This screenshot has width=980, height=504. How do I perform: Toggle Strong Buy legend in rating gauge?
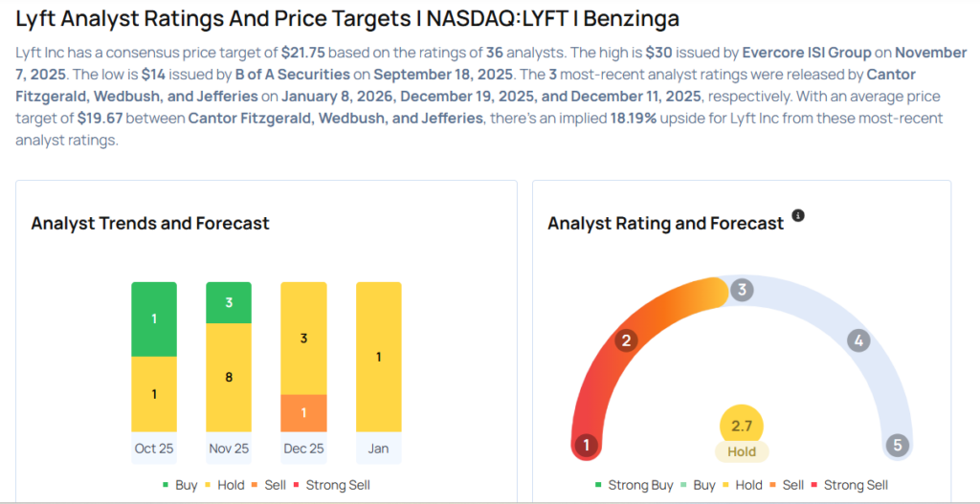pos(634,485)
